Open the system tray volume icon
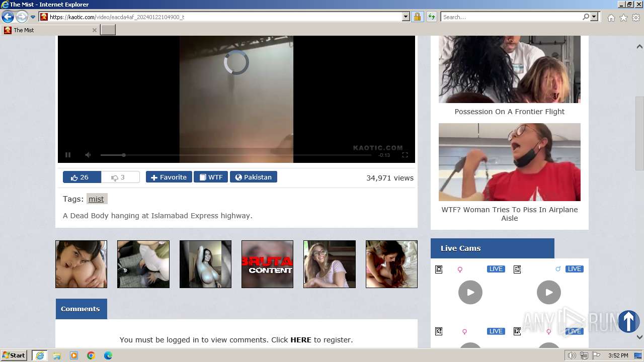Viewport: 644px width, 362px height. tap(572, 356)
